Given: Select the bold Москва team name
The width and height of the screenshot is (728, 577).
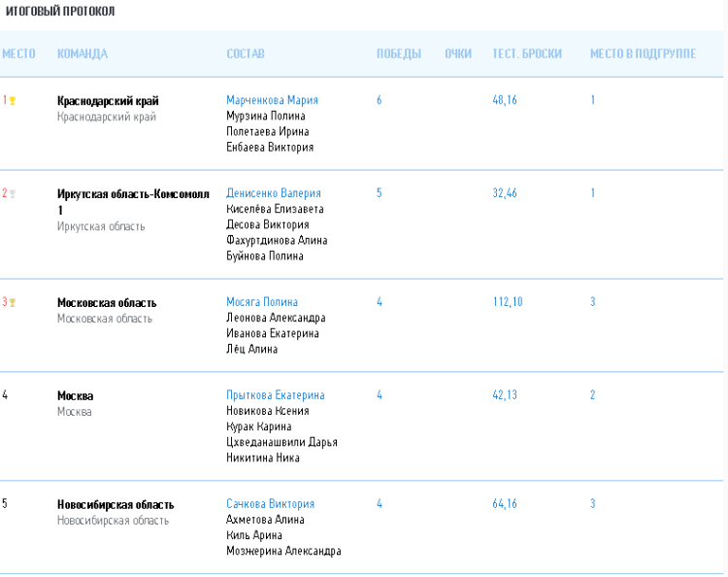Looking at the screenshot, I should click(x=75, y=396).
